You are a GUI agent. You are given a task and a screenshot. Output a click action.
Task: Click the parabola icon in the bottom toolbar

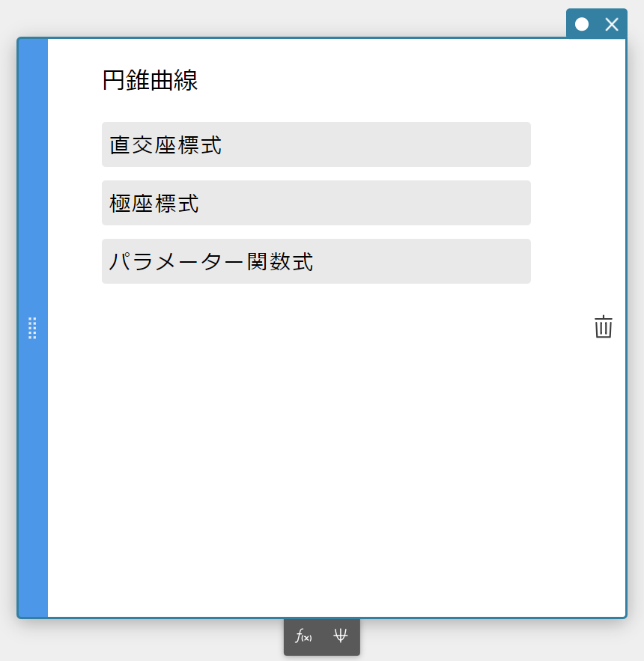pyautogui.click(x=341, y=637)
